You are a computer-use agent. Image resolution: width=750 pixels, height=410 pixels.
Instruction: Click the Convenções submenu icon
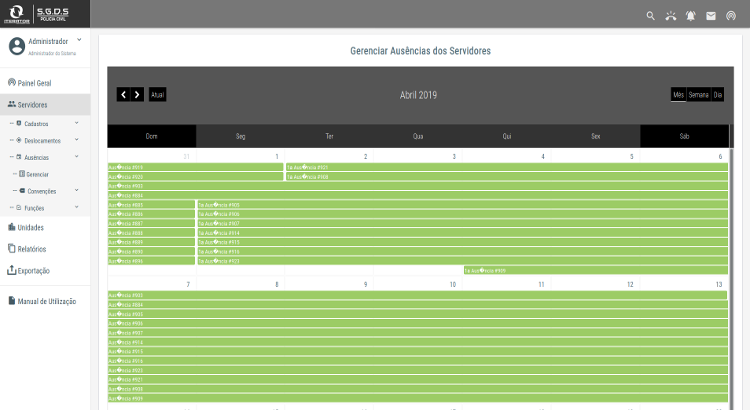coord(22,191)
